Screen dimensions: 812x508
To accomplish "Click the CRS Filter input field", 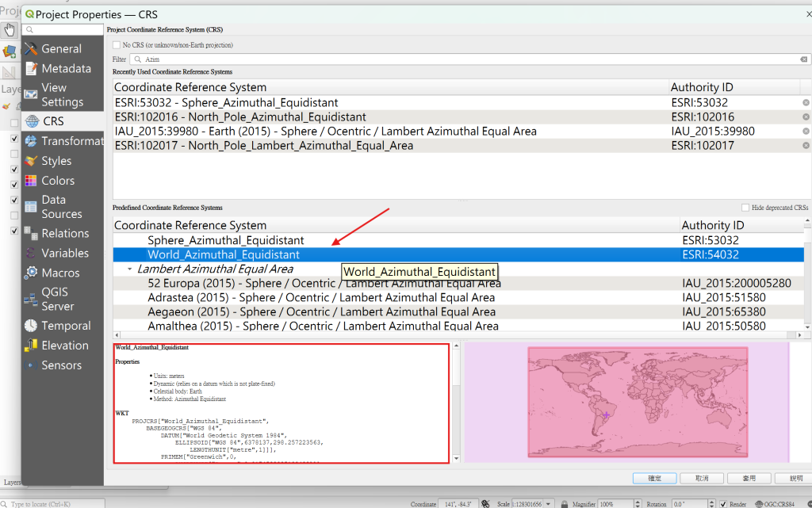I will (469, 59).
